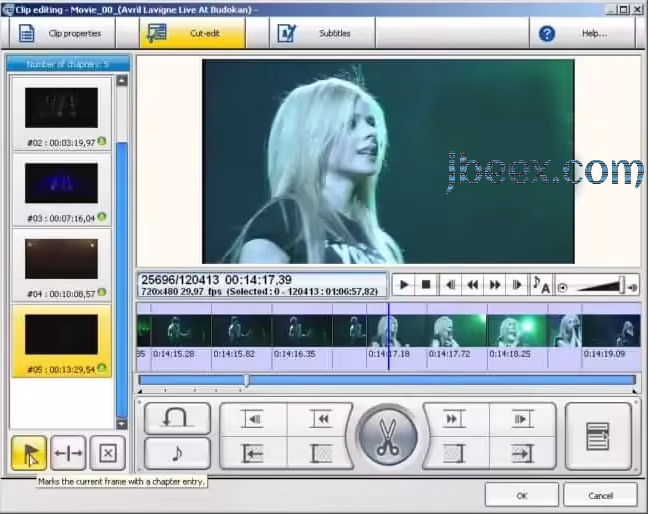Move the position slider handle
The width and height of the screenshot is (648, 514).
pos(246,380)
